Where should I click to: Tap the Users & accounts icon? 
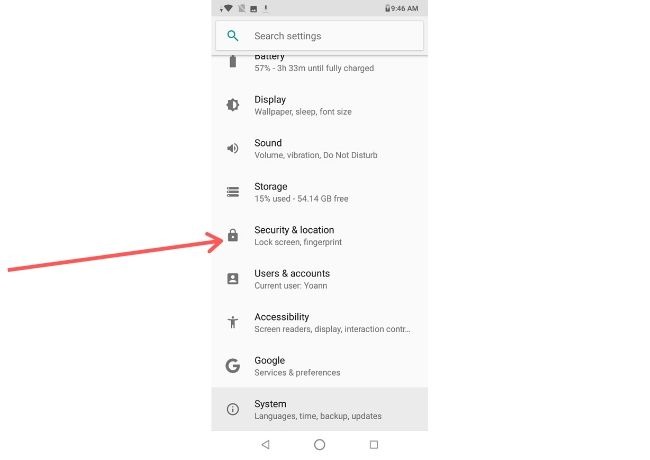point(233,279)
